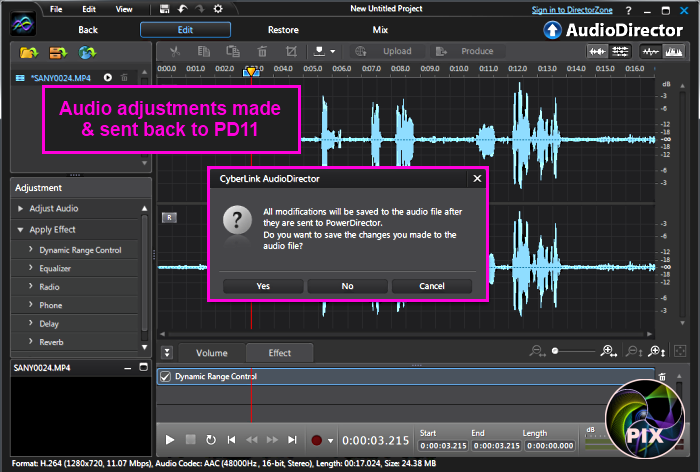Viewport: 700px width, 472px height.
Task: Open preferences gear icon
Action: coord(218,9)
